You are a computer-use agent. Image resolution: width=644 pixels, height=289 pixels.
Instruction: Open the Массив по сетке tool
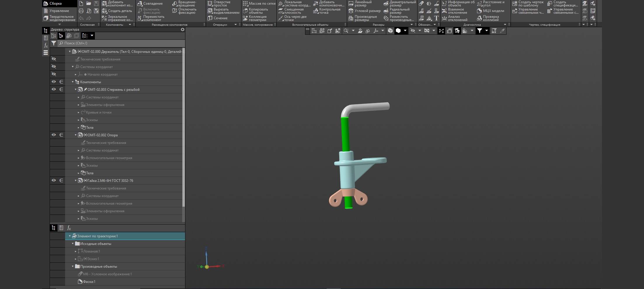[259, 4]
